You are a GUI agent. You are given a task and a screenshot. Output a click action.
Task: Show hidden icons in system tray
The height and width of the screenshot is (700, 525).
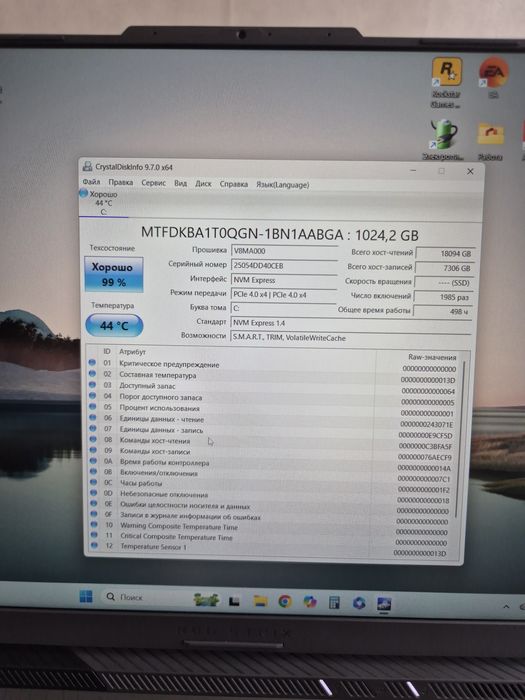(506, 607)
